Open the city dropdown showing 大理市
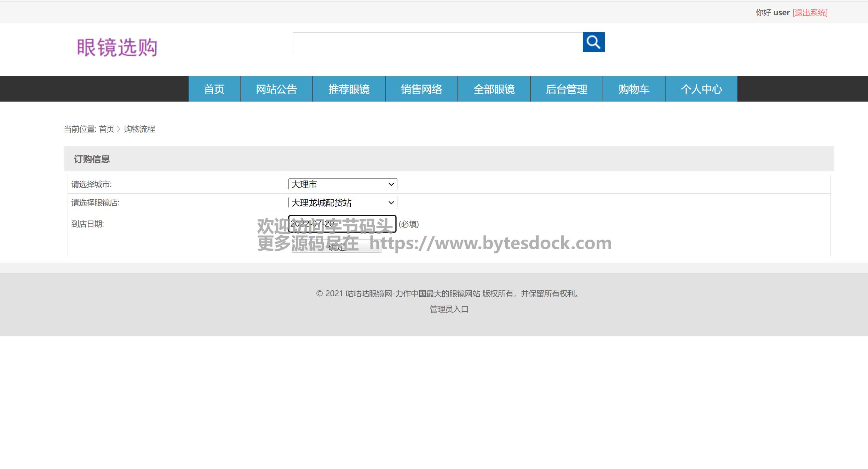 click(342, 184)
